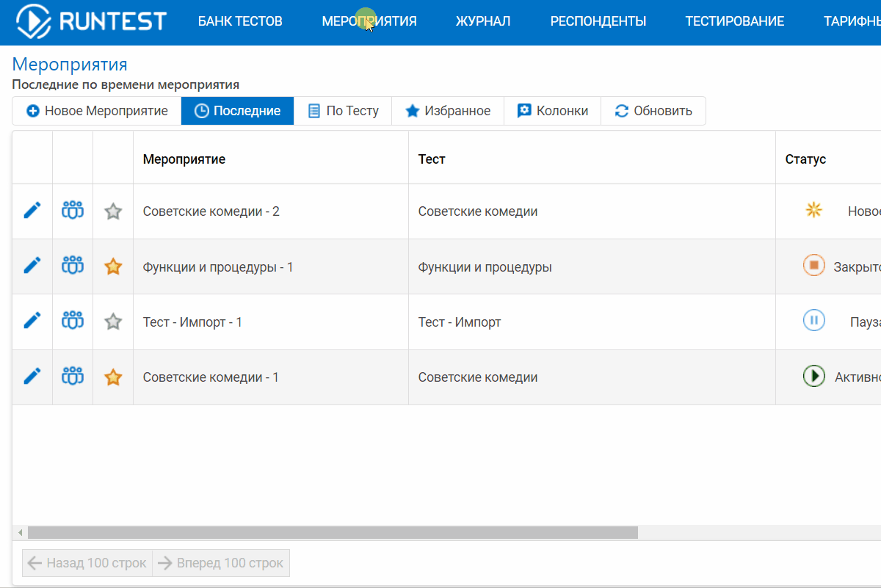The height and width of the screenshot is (588, 881).
Task: Unfavorite Функции и процедуры - 1 star
Action: [x=113, y=266]
